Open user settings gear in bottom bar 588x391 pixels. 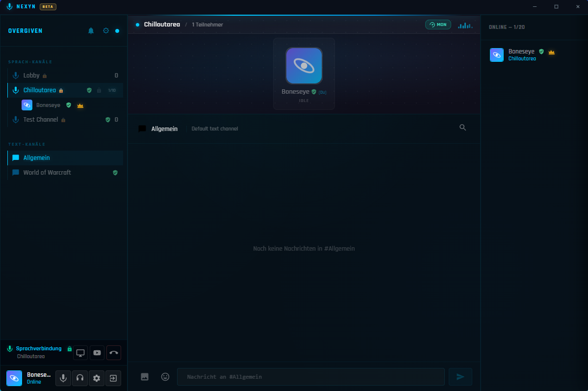97,378
